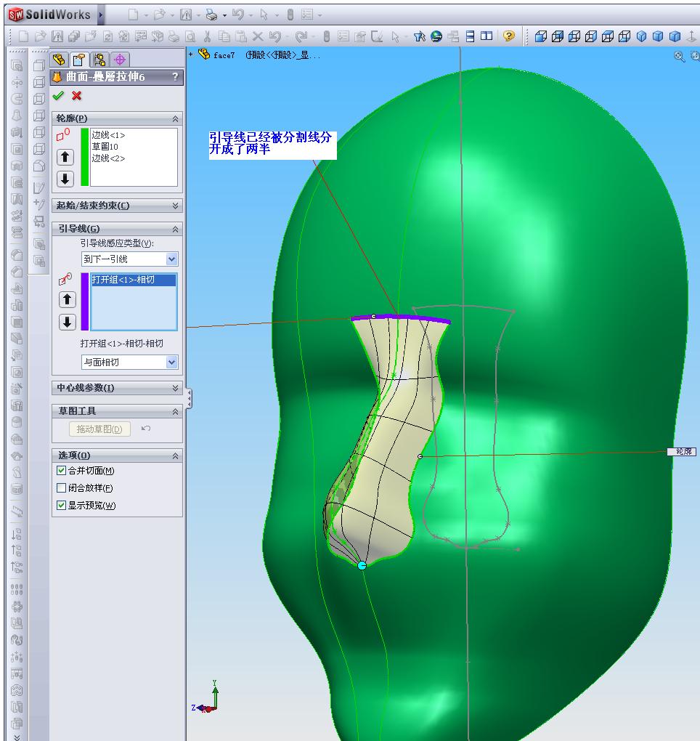This screenshot has width=700, height=741.
Task: Open the 到下一引线 influence type dropdown
Action: [x=171, y=259]
